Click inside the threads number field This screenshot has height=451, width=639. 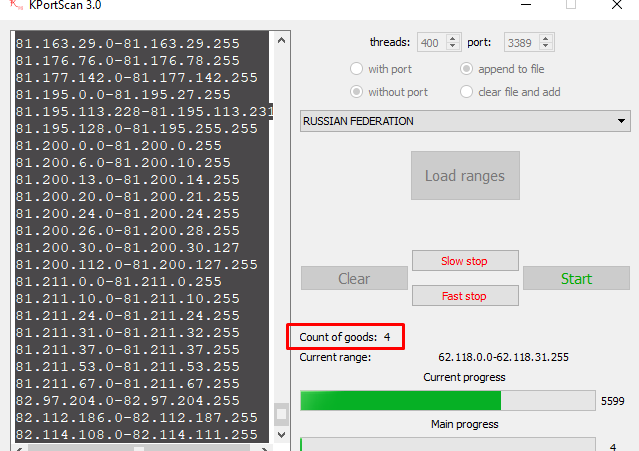coord(431,43)
